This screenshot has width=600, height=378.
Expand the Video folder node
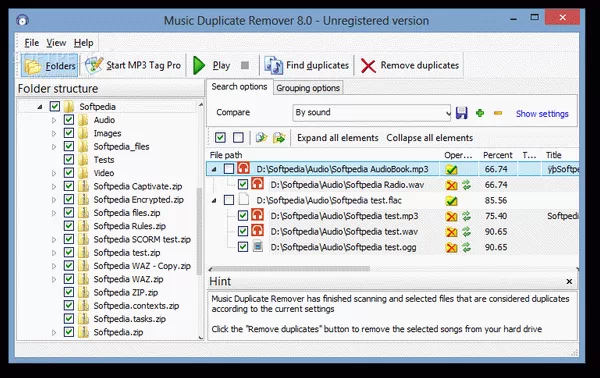pos(54,173)
